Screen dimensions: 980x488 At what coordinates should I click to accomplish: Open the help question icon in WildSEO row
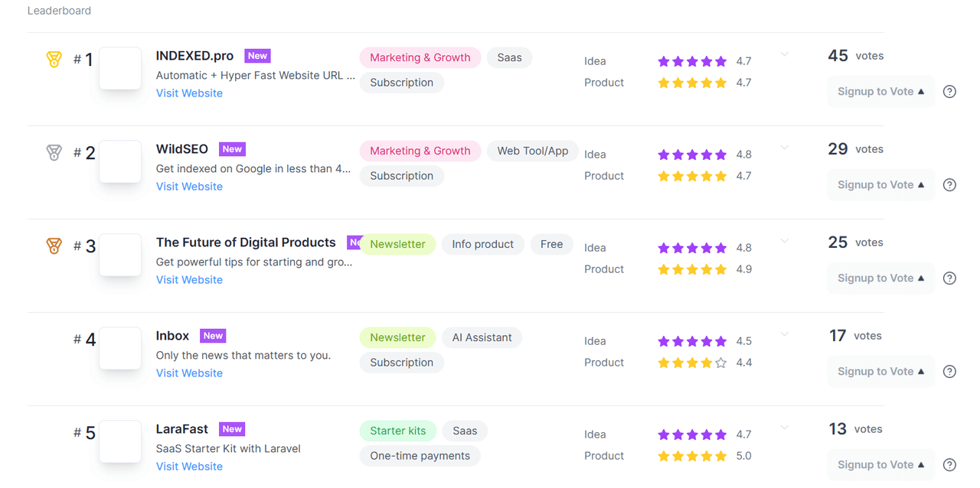[949, 185]
